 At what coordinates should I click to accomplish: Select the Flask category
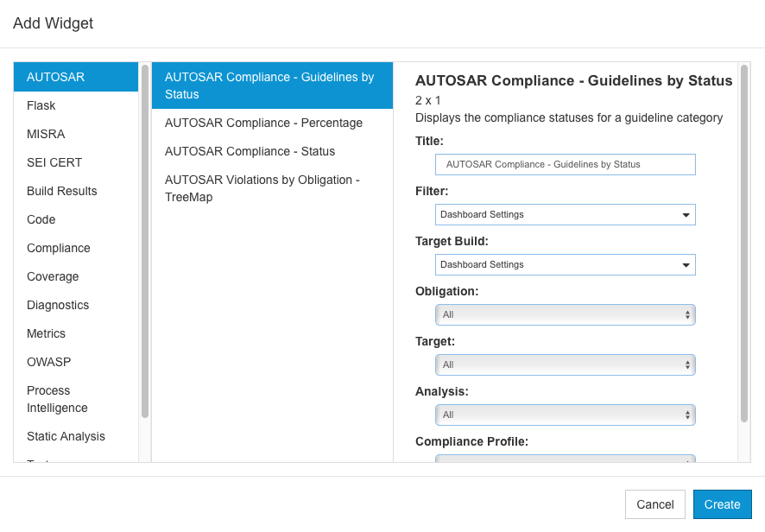(x=76, y=105)
